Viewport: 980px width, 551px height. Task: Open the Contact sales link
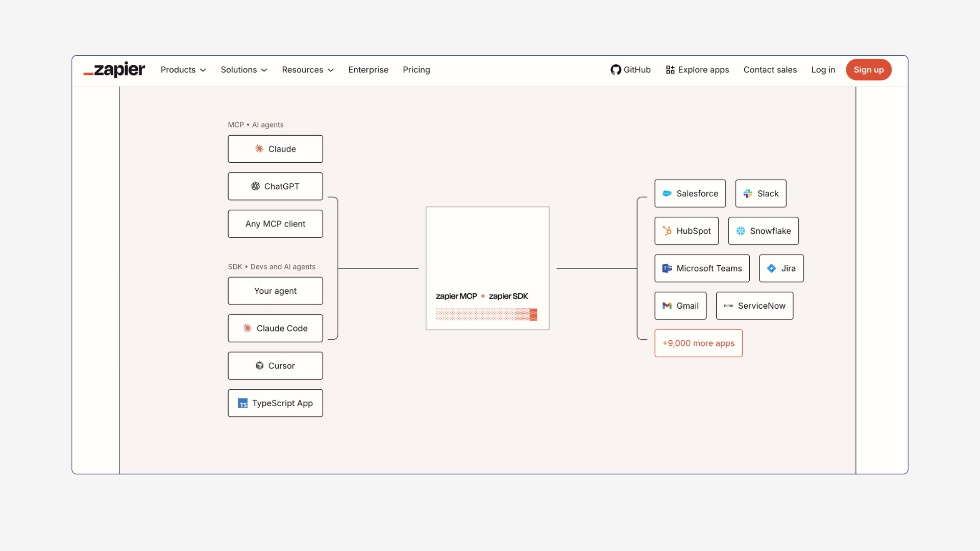click(770, 70)
